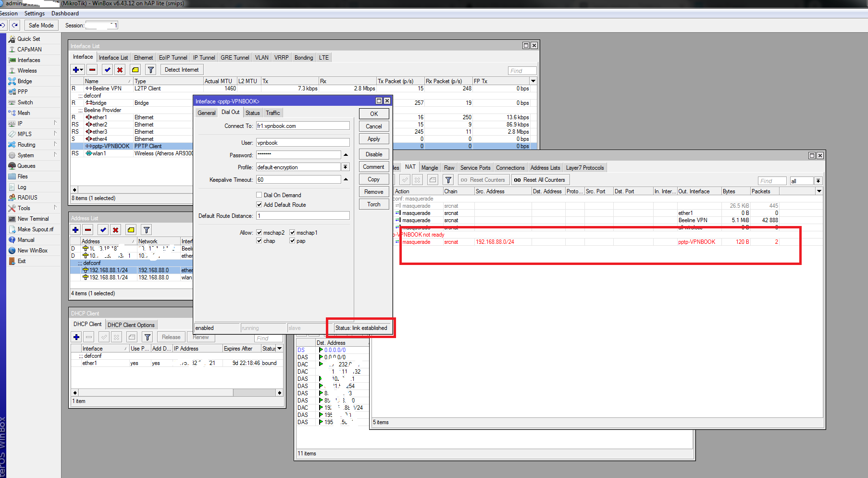Click Exit in sidebar
868x478 pixels.
coord(22,261)
